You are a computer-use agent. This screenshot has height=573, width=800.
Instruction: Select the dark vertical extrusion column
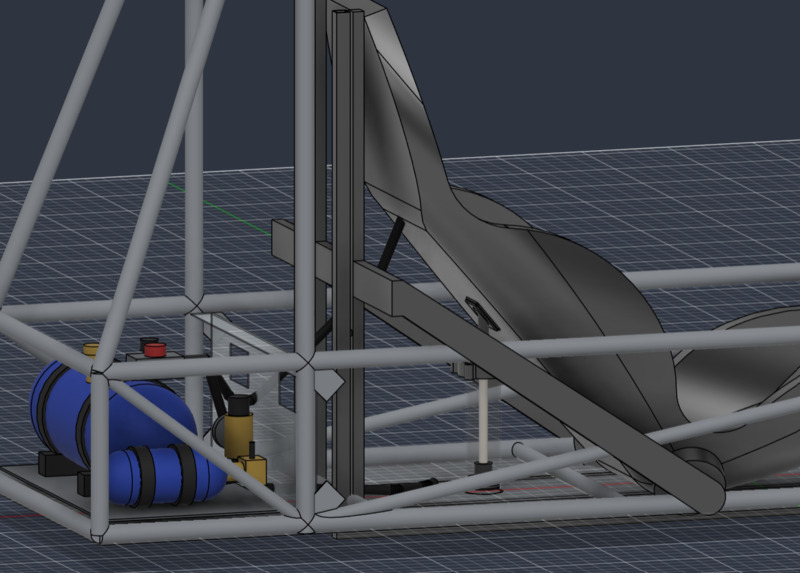click(x=348, y=255)
